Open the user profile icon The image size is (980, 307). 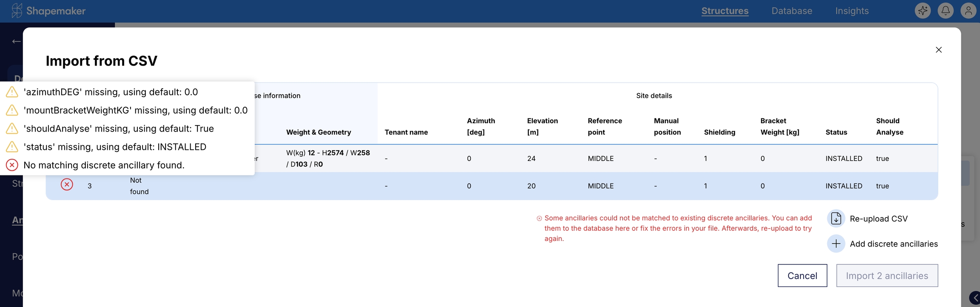(x=968, y=11)
